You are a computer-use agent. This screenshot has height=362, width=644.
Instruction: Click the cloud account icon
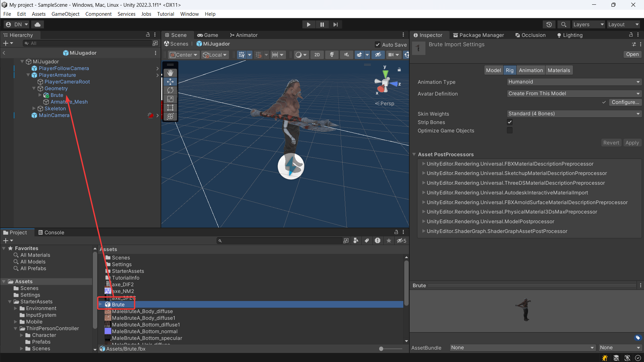point(38,24)
